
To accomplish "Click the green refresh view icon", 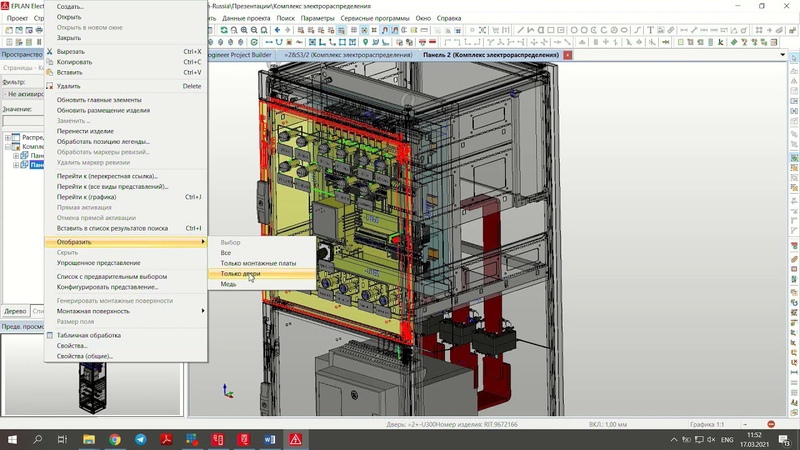I will point(223,30).
